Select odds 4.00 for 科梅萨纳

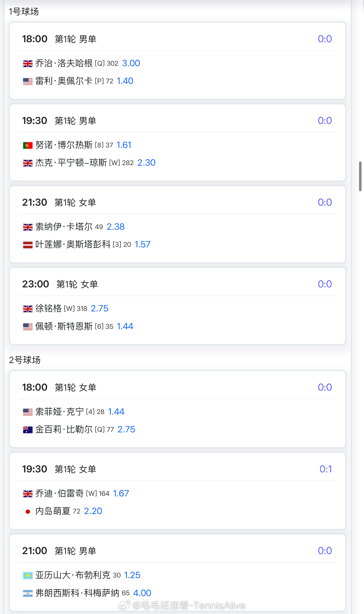coord(142,593)
